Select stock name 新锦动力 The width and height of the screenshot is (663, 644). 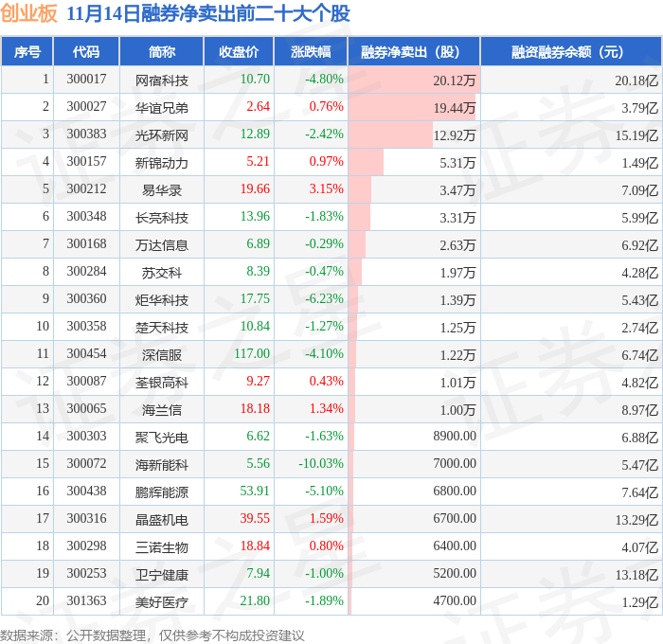click(x=162, y=162)
